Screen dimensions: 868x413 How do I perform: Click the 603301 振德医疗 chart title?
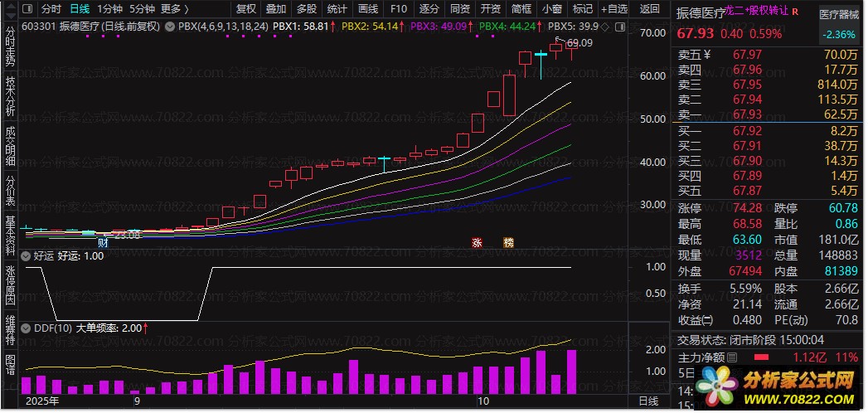tap(91, 26)
